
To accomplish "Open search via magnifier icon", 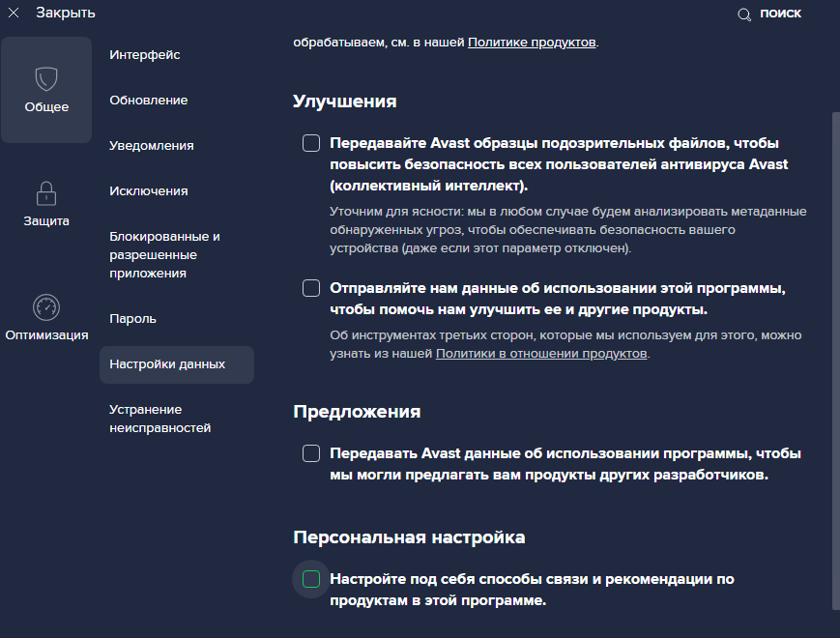I will click(x=744, y=14).
